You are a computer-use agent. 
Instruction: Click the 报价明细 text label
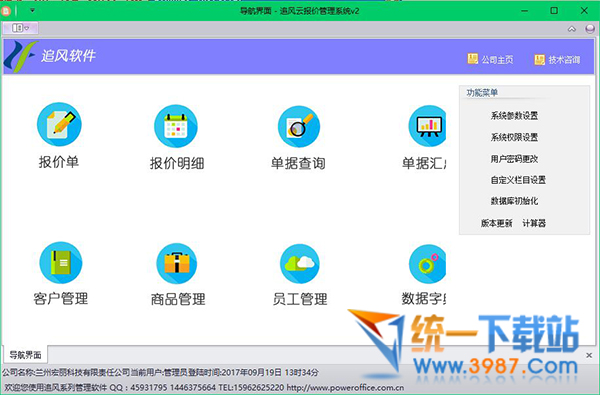(x=177, y=163)
